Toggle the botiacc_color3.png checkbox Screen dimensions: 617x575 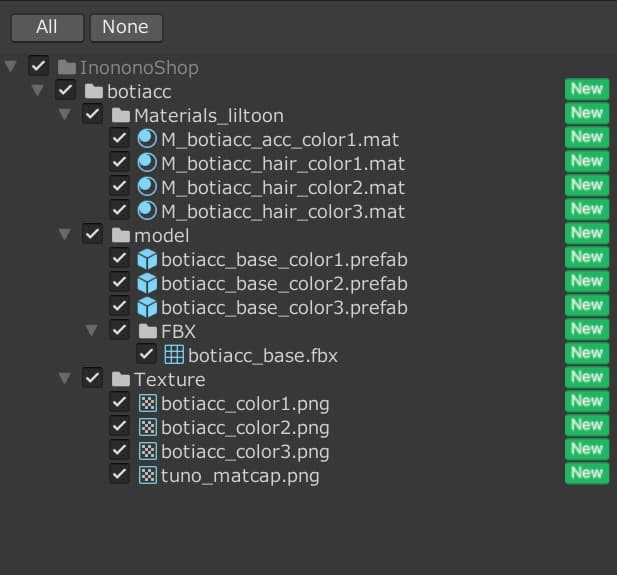(x=119, y=451)
